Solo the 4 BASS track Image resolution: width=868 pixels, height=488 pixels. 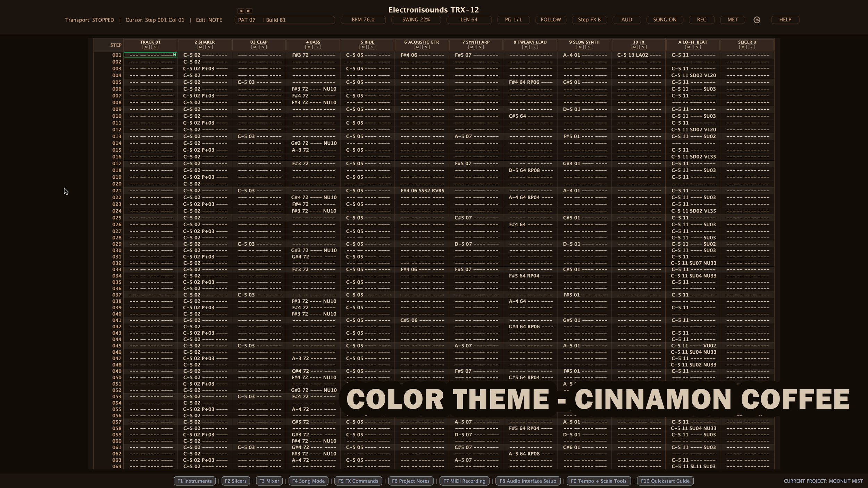[317, 47]
